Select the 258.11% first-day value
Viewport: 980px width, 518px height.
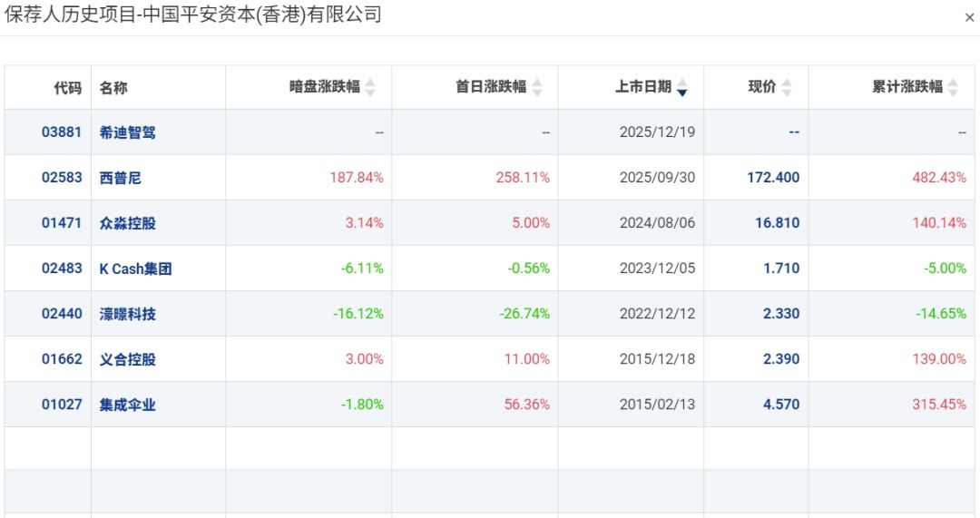(x=523, y=178)
